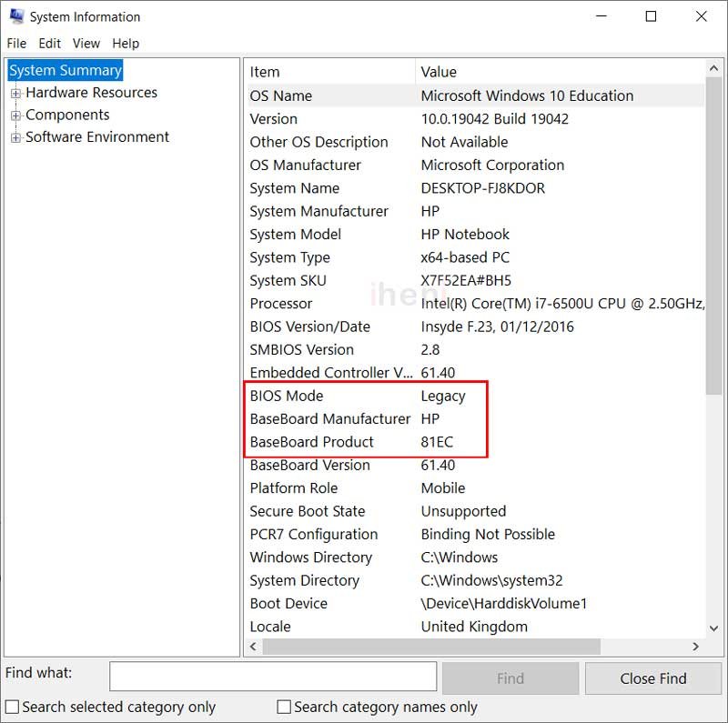This screenshot has width=728, height=723.
Task: Click the 81EC value
Action: click(437, 442)
